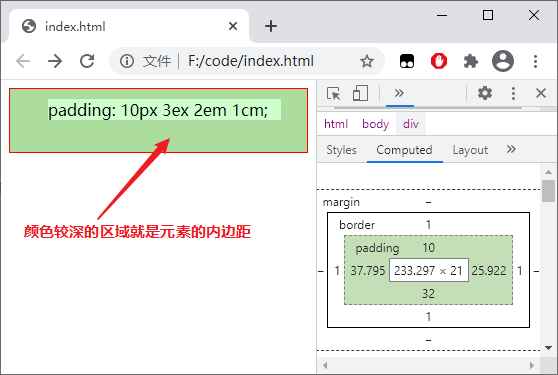The image size is (558, 375).
Task: Click the address bar URL F:/code/index.html
Action: pos(251,61)
